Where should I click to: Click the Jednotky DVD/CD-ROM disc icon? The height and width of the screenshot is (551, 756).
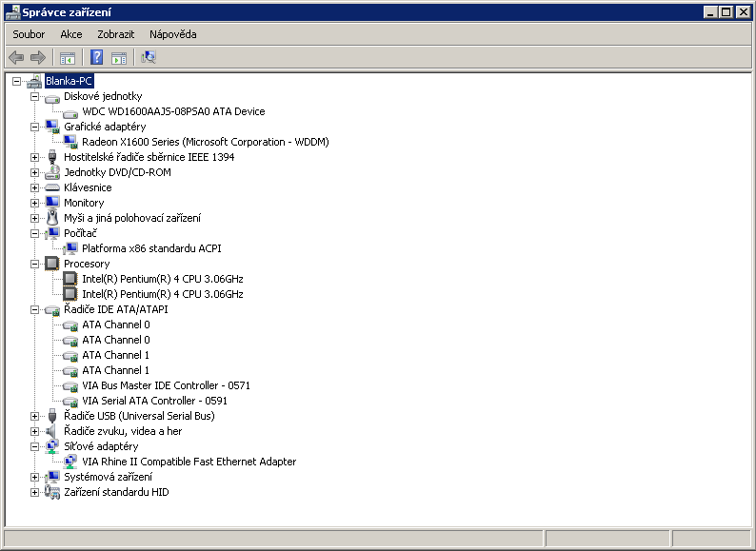(x=52, y=172)
